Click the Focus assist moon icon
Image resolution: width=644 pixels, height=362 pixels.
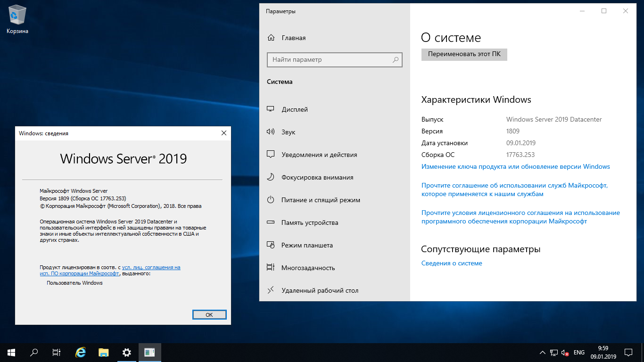pos(271,177)
